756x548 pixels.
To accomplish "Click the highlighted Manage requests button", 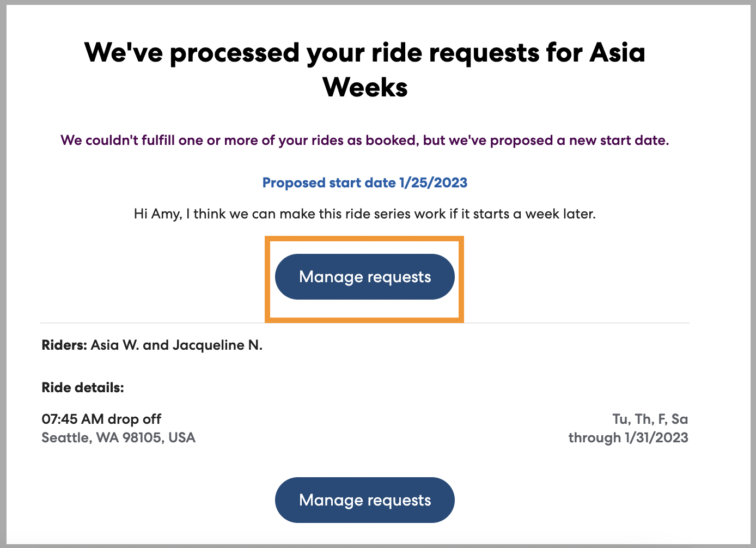I will 364,277.
